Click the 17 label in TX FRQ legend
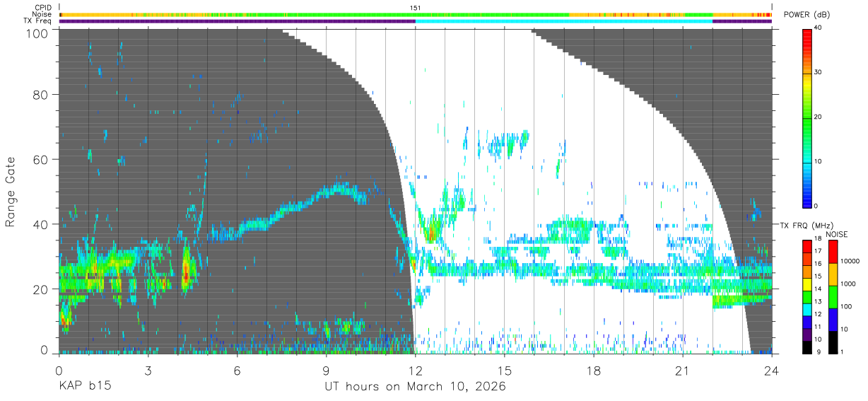868x401 pixels. (x=818, y=251)
